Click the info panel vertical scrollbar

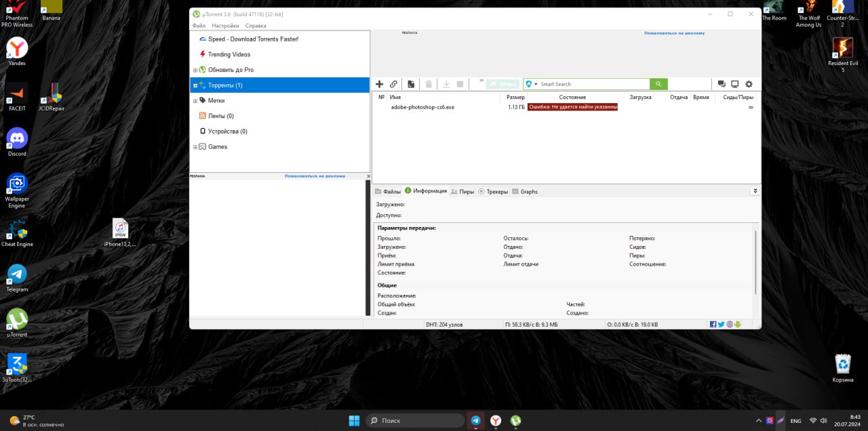pos(755,262)
